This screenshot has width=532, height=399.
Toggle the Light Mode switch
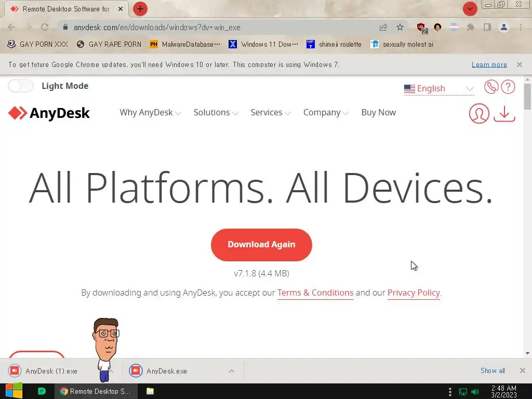[x=21, y=86]
